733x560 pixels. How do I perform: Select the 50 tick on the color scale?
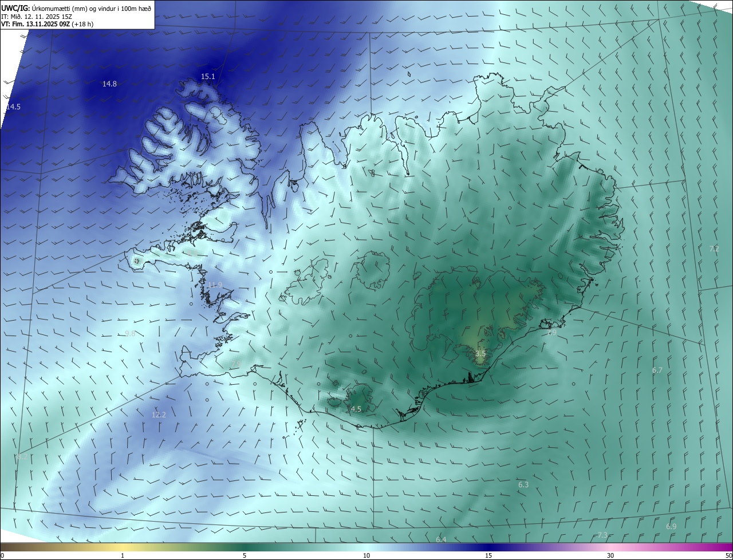728,555
